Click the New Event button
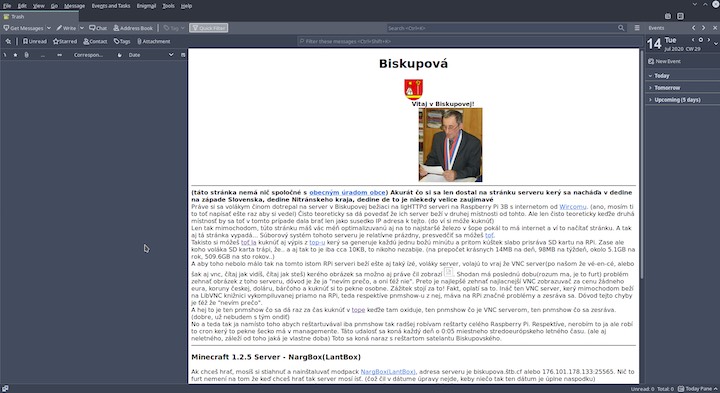Screen dimensions: 720x393 coord(664,61)
